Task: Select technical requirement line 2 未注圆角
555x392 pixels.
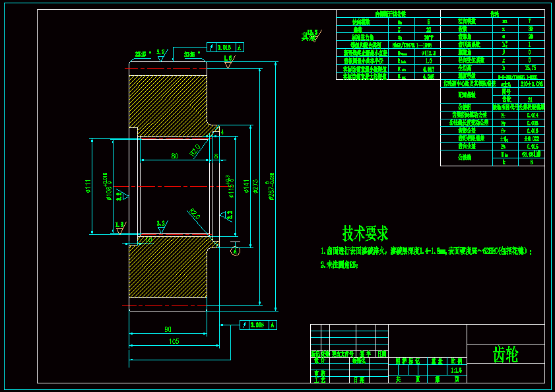Action: [x=339, y=265]
